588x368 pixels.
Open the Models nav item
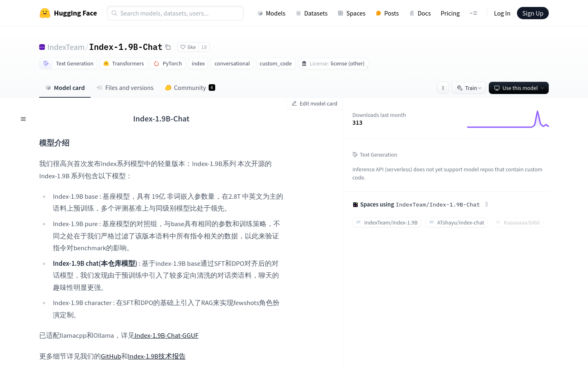click(272, 13)
